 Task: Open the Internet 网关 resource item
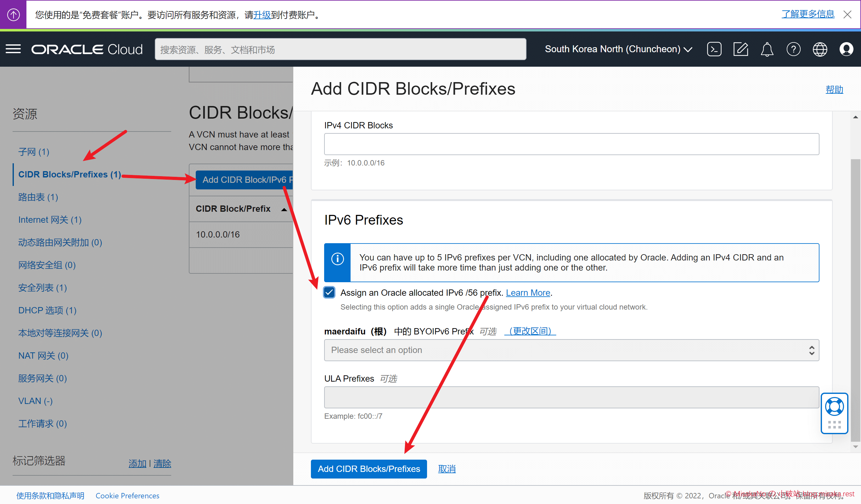pos(50,220)
